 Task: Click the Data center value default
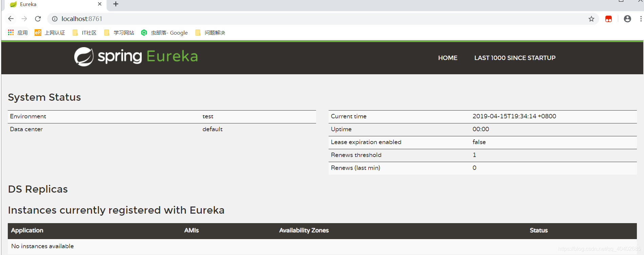coord(213,129)
